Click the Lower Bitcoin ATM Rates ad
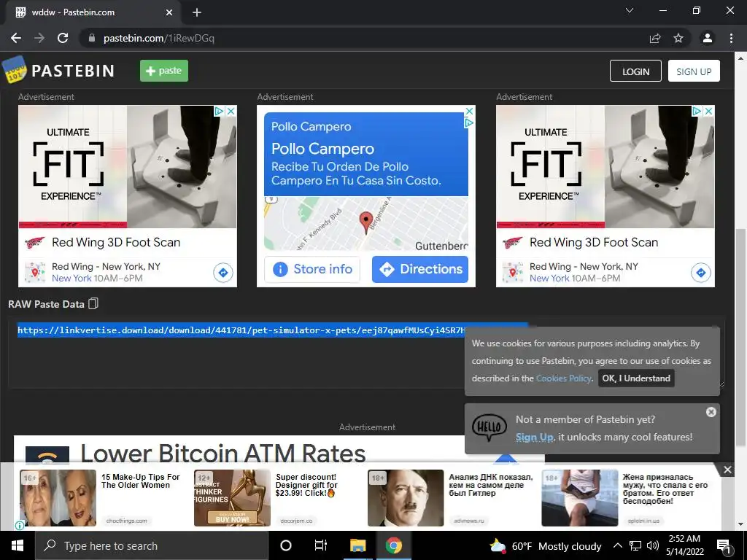Viewport: 747px width, 560px height. [x=223, y=454]
